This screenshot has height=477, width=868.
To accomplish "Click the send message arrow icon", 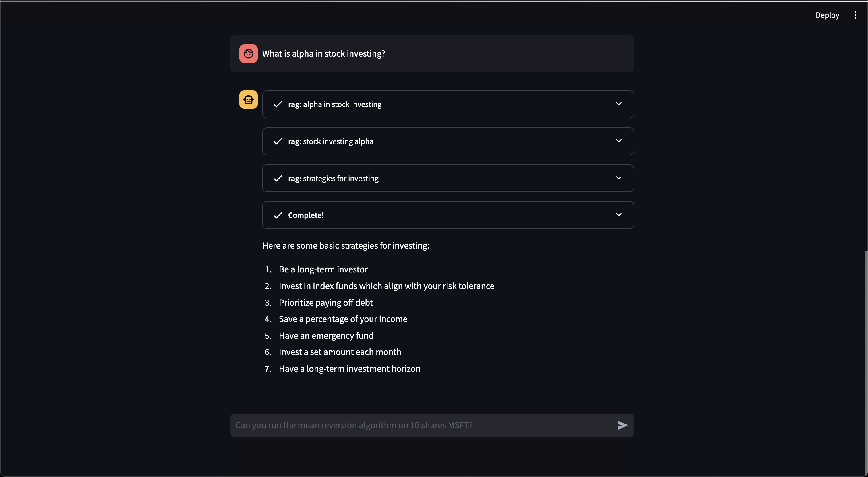I will (x=622, y=425).
